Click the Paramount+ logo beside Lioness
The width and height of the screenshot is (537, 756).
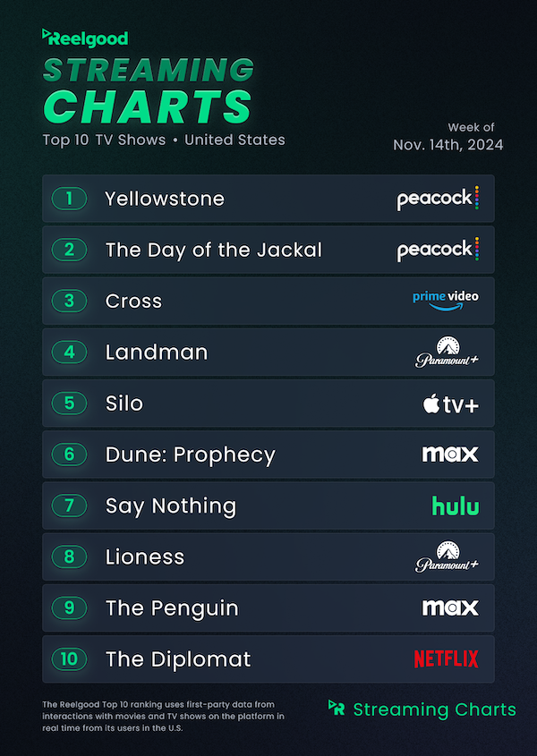tap(446, 556)
